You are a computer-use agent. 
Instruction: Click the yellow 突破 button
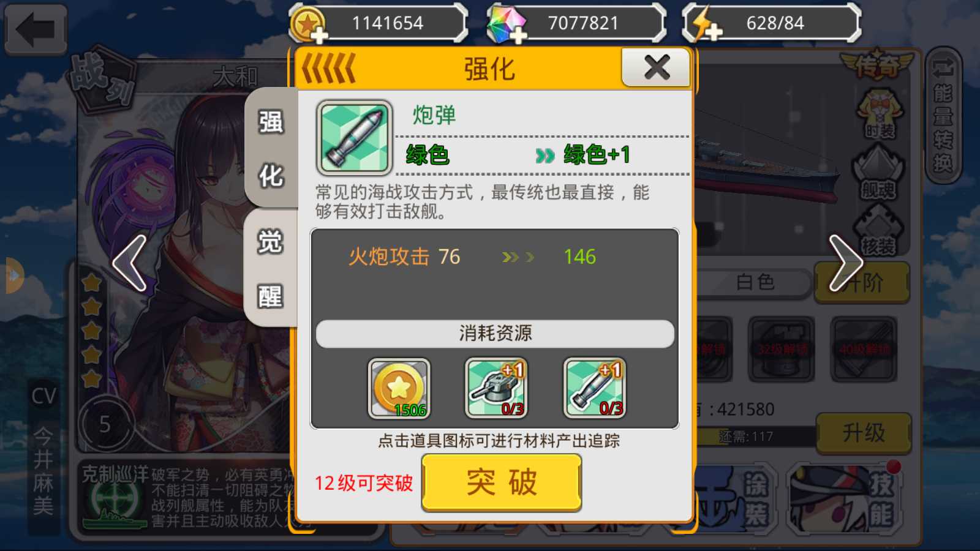(x=502, y=482)
